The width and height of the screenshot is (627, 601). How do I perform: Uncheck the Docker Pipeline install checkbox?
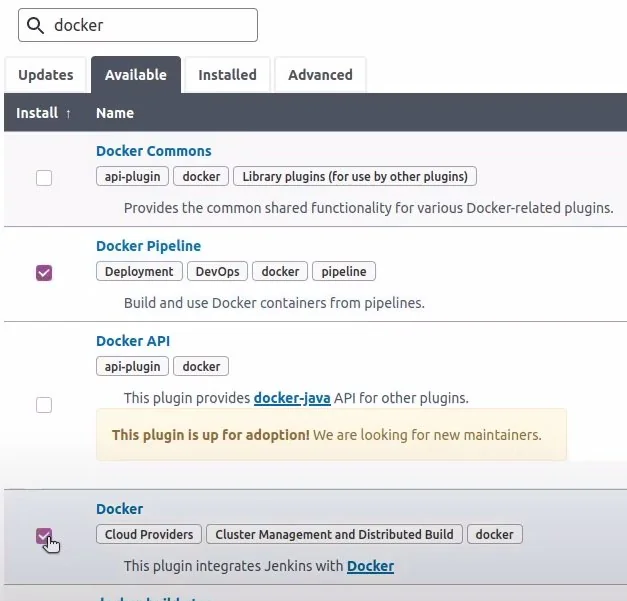coord(44,273)
